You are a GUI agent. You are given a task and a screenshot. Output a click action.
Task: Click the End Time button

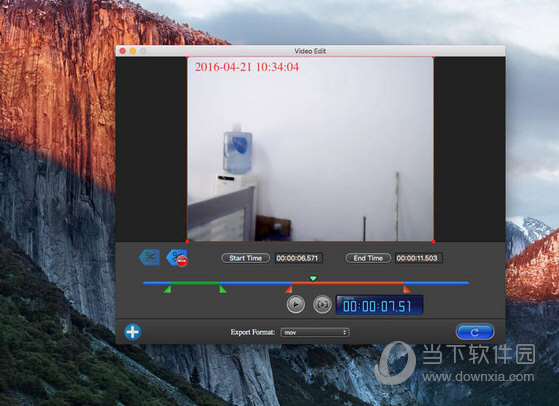click(368, 258)
